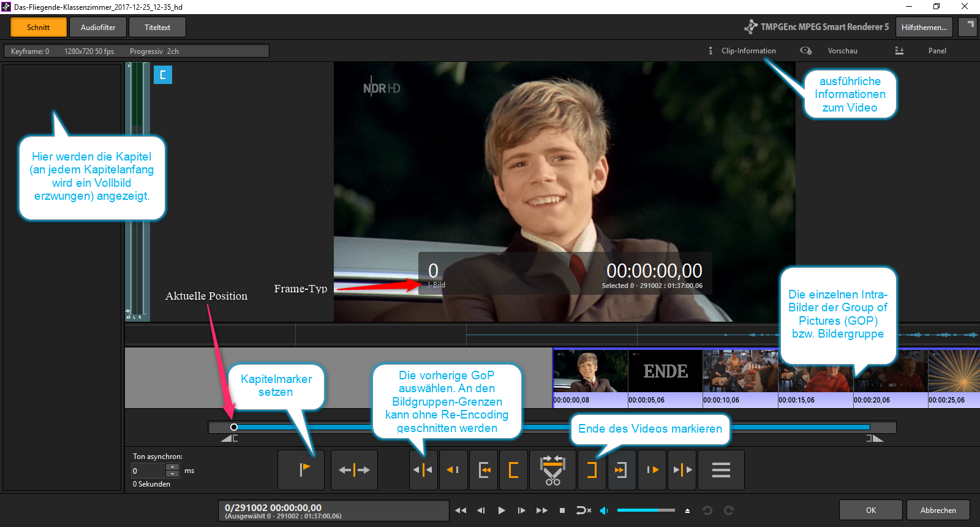Switch to the Audiofilter tab
980x527 pixels.
click(x=98, y=28)
